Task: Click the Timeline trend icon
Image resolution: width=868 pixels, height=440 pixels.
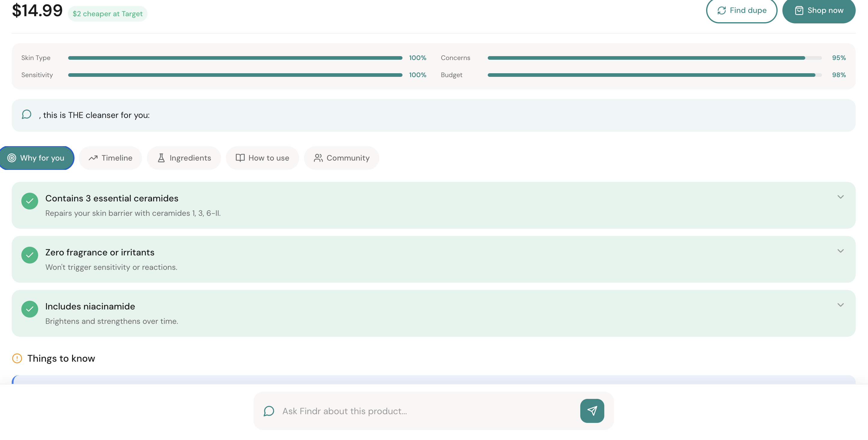Action: [x=93, y=158]
